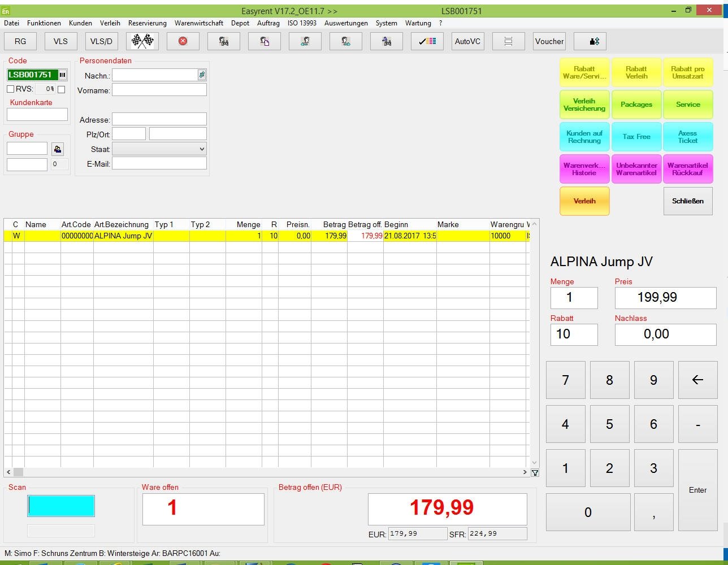Viewport: 728px width, 565px height.
Task: Click the person with up-down arrows icon
Action: pos(590,41)
